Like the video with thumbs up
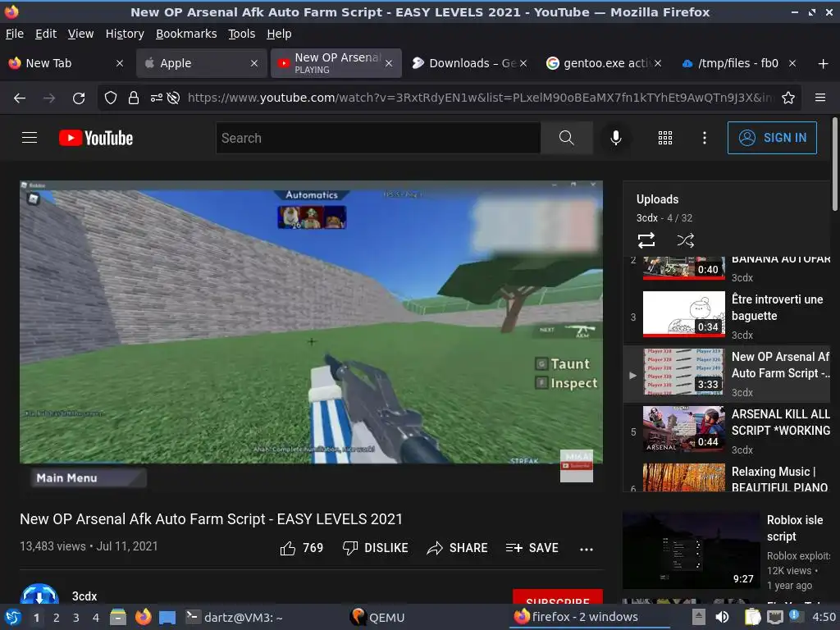The width and height of the screenshot is (840, 630). tap(302, 548)
